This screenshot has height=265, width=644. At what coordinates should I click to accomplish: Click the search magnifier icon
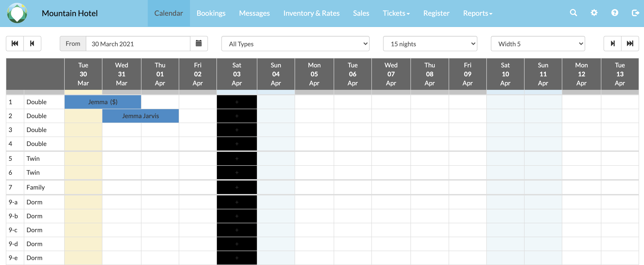573,13
